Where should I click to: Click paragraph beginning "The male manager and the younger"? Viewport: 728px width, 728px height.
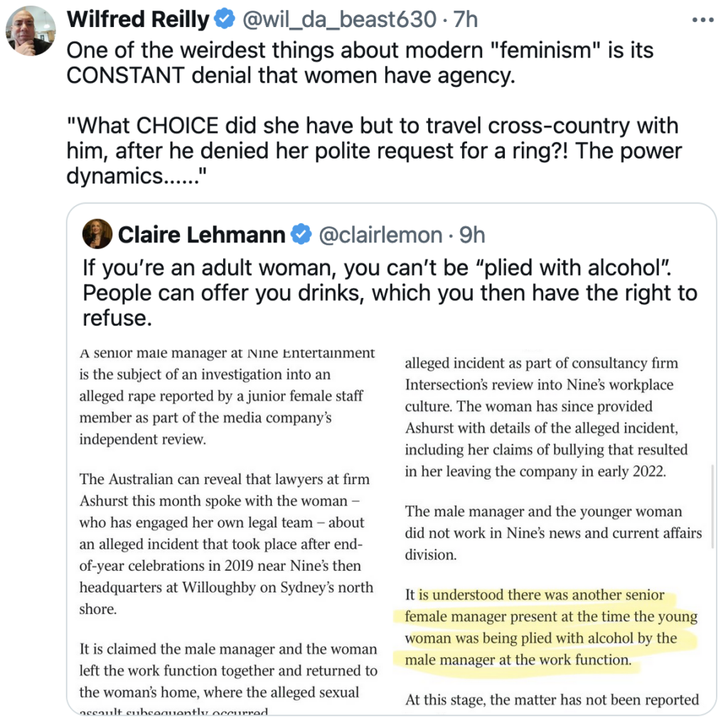click(553, 532)
